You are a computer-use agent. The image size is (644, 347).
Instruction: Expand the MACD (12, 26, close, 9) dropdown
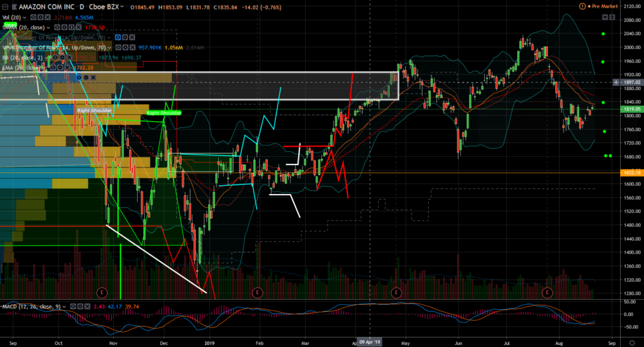point(65,307)
